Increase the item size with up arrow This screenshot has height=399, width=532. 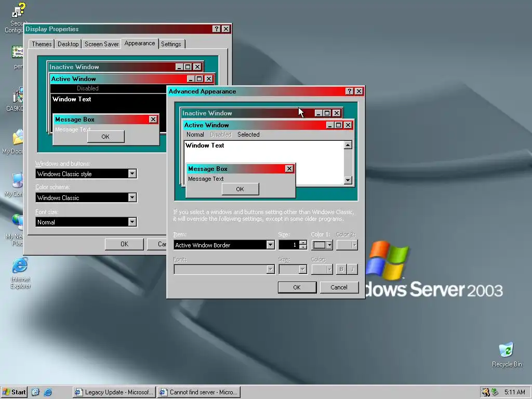pos(303,243)
